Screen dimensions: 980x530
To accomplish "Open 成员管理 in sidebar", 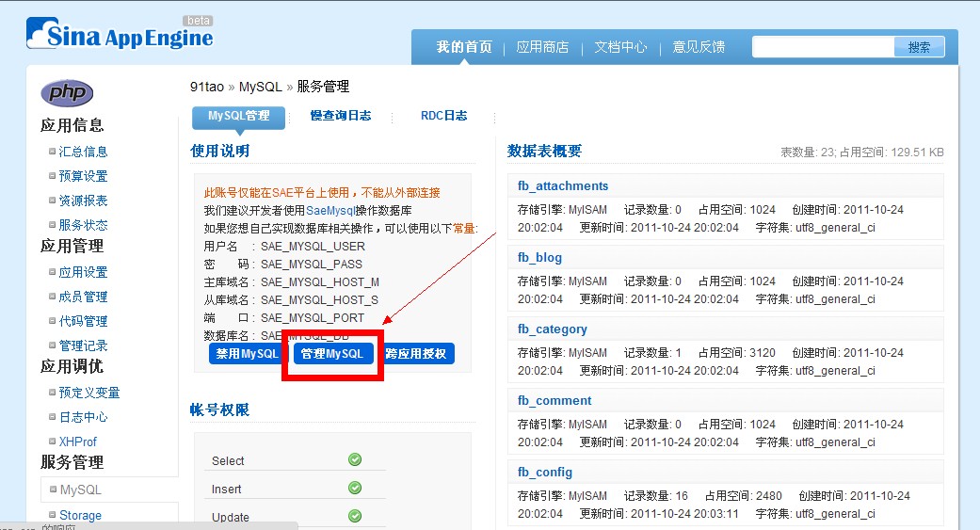I will [x=83, y=297].
